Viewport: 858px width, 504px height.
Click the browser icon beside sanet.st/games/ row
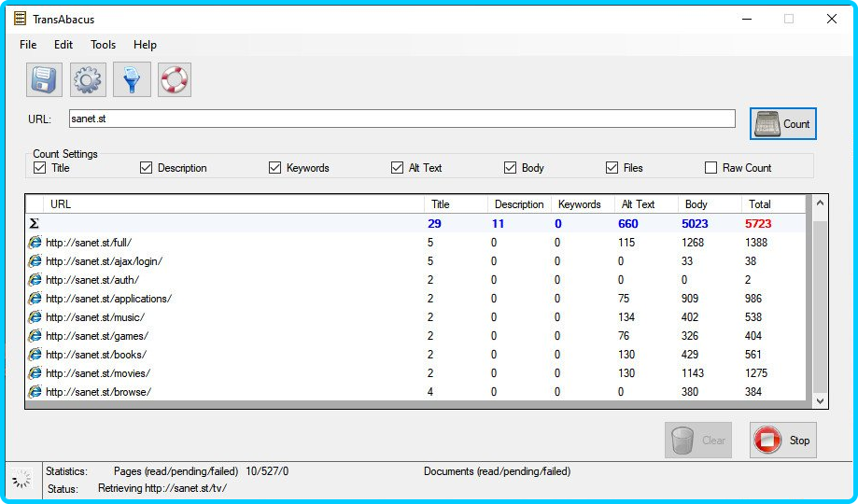click(35, 335)
